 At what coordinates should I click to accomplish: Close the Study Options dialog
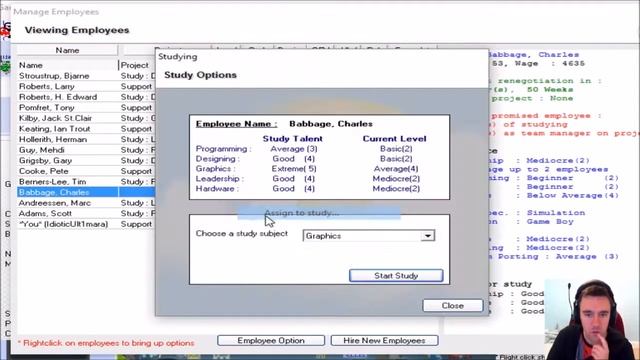coord(452,305)
